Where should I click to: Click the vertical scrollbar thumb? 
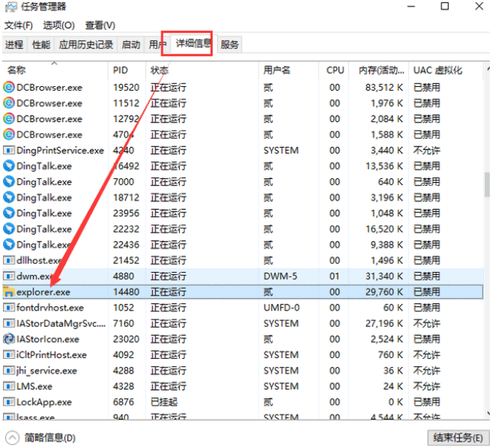(x=487, y=185)
